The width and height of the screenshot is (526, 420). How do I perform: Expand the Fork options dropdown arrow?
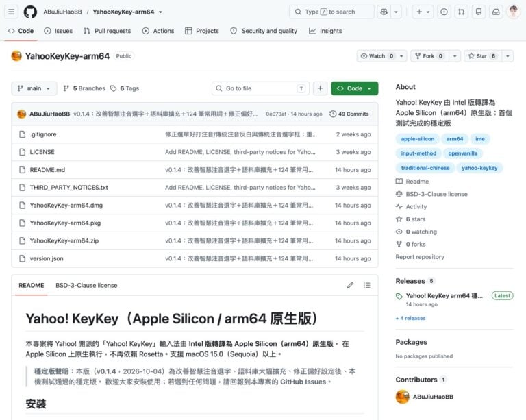tap(455, 56)
